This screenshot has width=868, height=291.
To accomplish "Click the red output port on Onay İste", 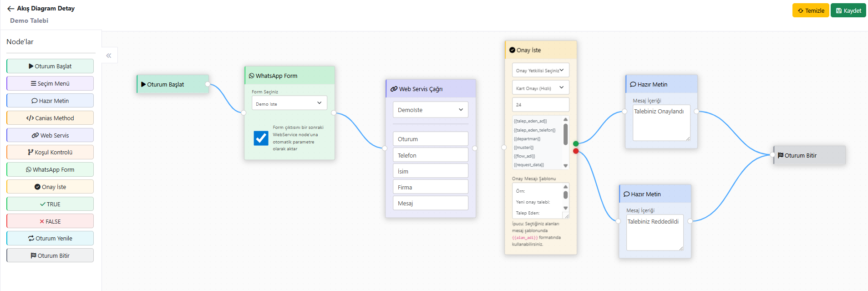I will click(x=576, y=151).
